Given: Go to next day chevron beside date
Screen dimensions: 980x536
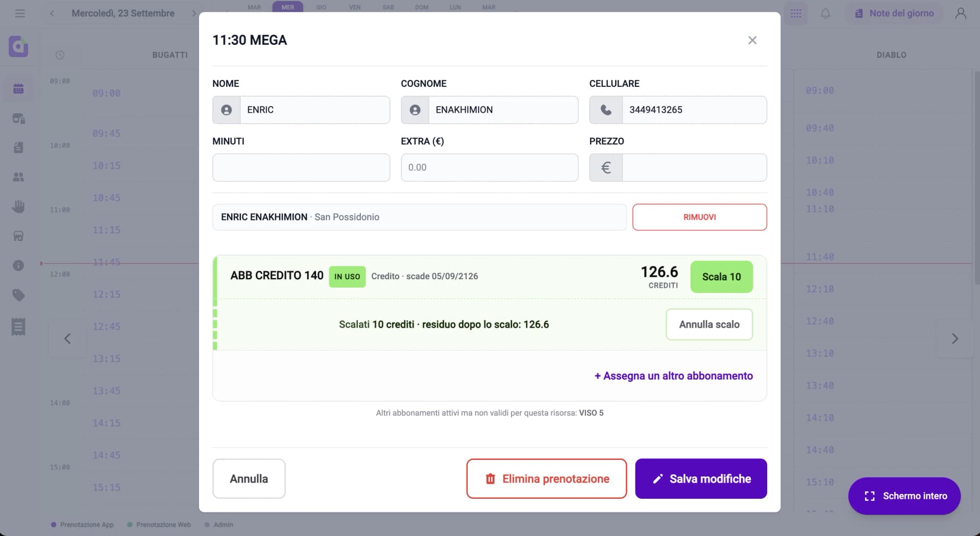Looking at the screenshot, I should click(x=193, y=13).
